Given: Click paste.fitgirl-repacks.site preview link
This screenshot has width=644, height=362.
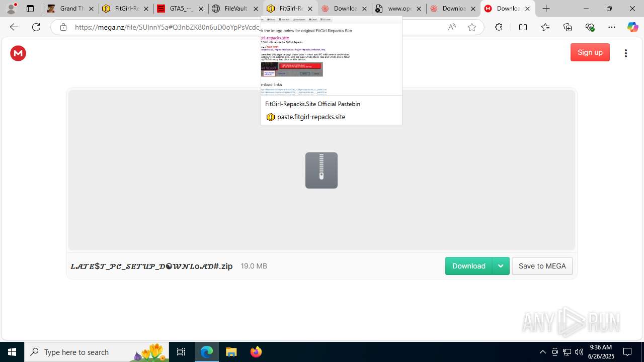Looking at the screenshot, I should pyautogui.click(x=311, y=117).
